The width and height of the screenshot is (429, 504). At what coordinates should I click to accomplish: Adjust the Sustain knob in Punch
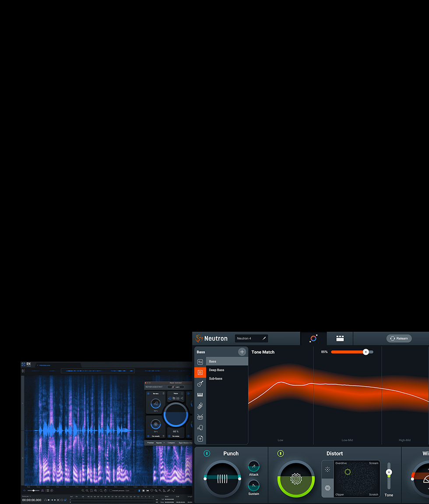(253, 485)
